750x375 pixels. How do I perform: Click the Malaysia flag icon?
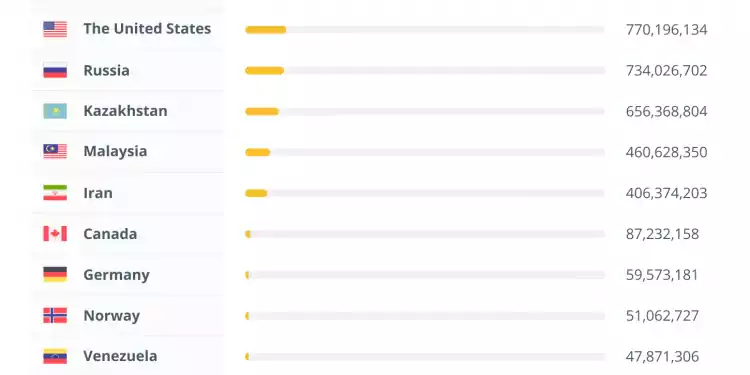coord(55,152)
